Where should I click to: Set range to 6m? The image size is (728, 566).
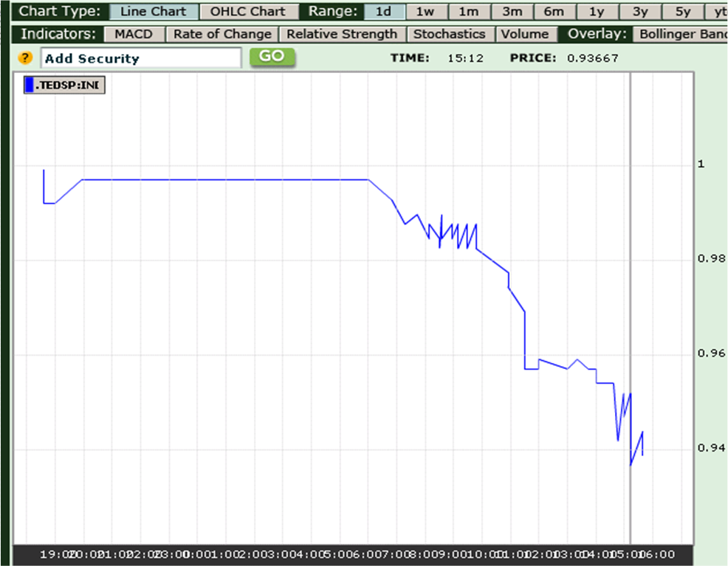pyautogui.click(x=554, y=11)
